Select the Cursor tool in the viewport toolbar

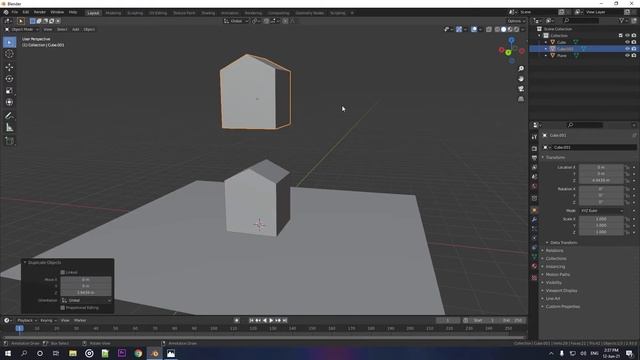tap(9, 54)
